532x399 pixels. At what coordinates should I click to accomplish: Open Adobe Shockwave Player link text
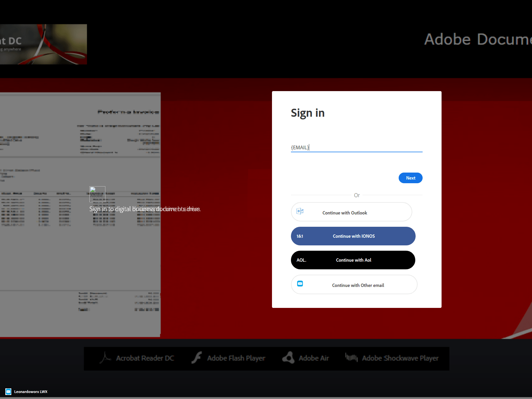pos(400,358)
